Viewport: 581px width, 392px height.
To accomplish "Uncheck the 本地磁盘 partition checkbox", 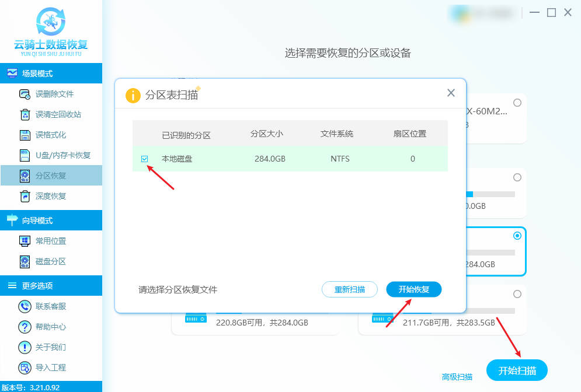I will point(144,158).
